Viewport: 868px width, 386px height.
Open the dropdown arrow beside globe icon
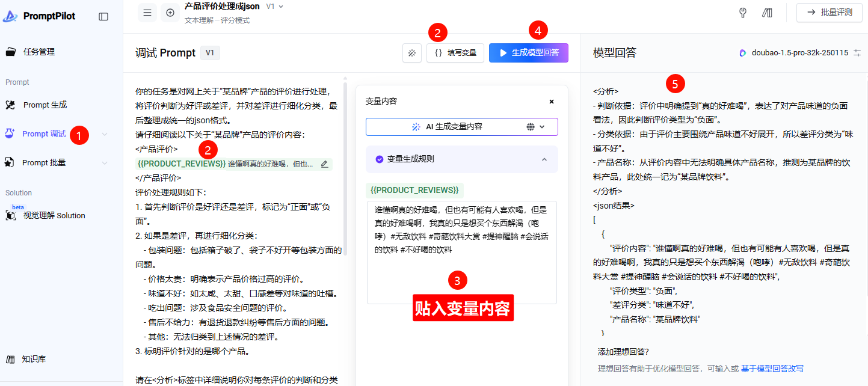click(x=542, y=127)
